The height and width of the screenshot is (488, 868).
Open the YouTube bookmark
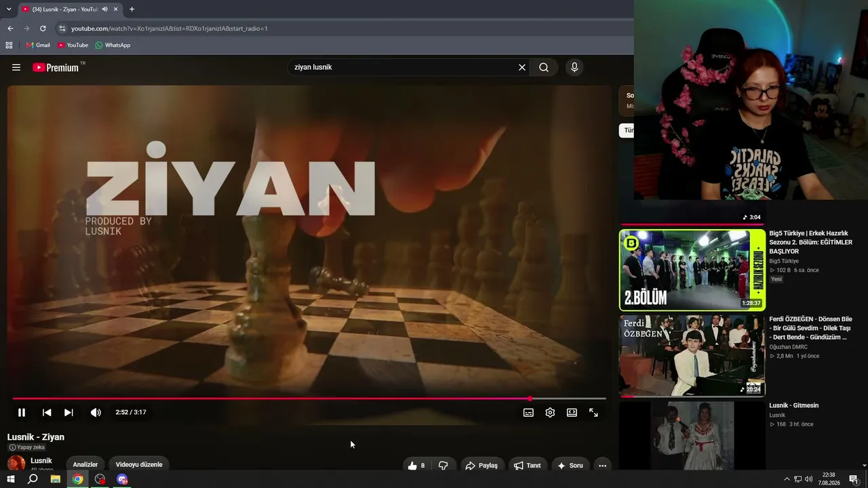click(x=73, y=45)
